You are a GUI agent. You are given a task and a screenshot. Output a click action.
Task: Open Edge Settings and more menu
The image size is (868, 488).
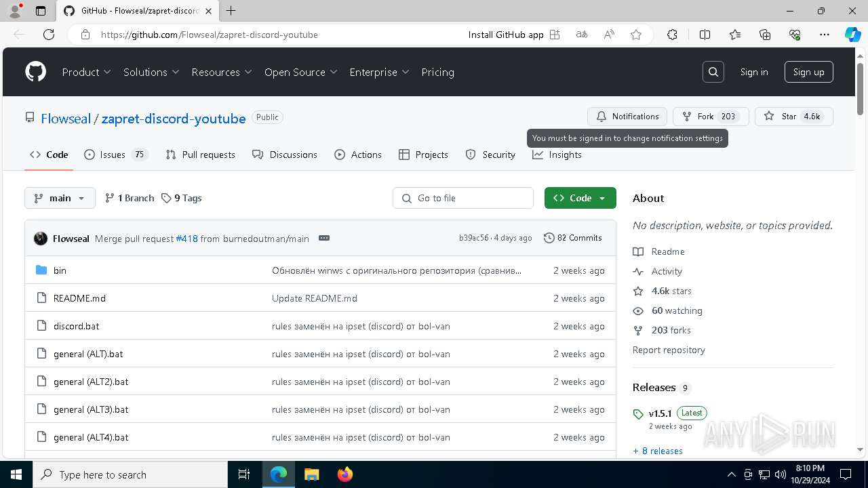(x=825, y=35)
